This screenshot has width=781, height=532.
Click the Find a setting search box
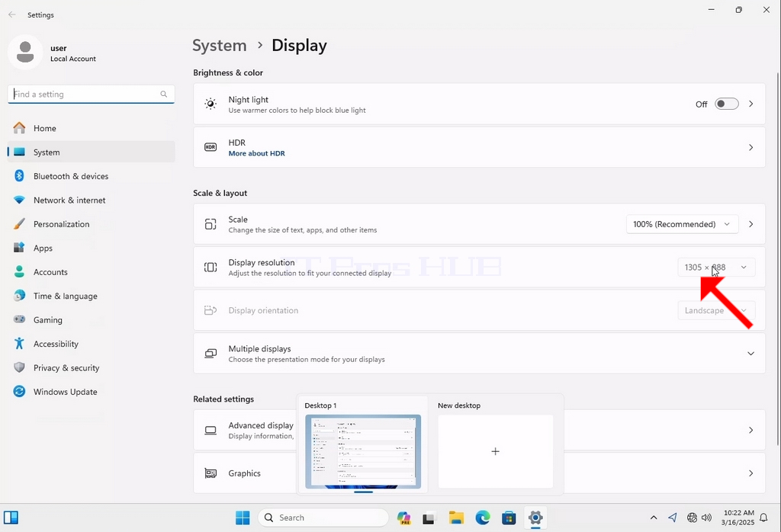pos(92,94)
